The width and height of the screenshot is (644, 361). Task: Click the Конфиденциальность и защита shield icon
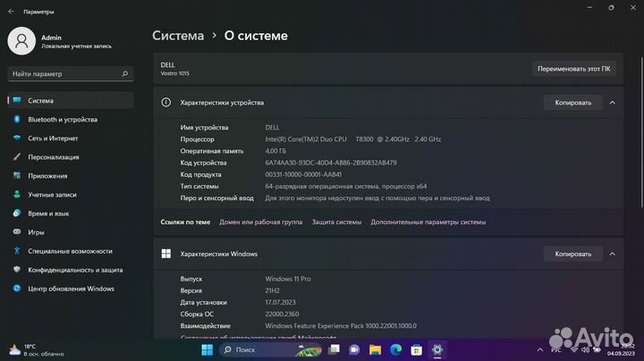coord(17,270)
